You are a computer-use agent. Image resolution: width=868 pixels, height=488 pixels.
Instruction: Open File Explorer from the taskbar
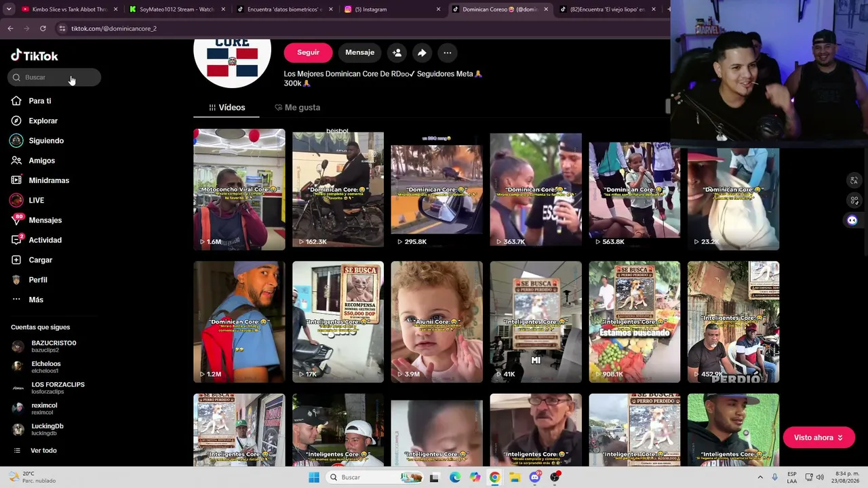[x=515, y=477]
